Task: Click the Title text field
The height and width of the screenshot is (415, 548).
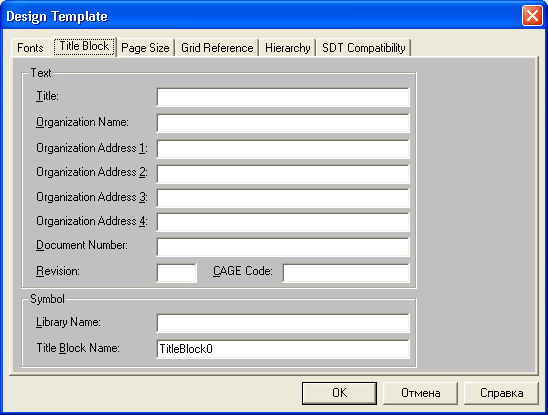Action: 283,97
